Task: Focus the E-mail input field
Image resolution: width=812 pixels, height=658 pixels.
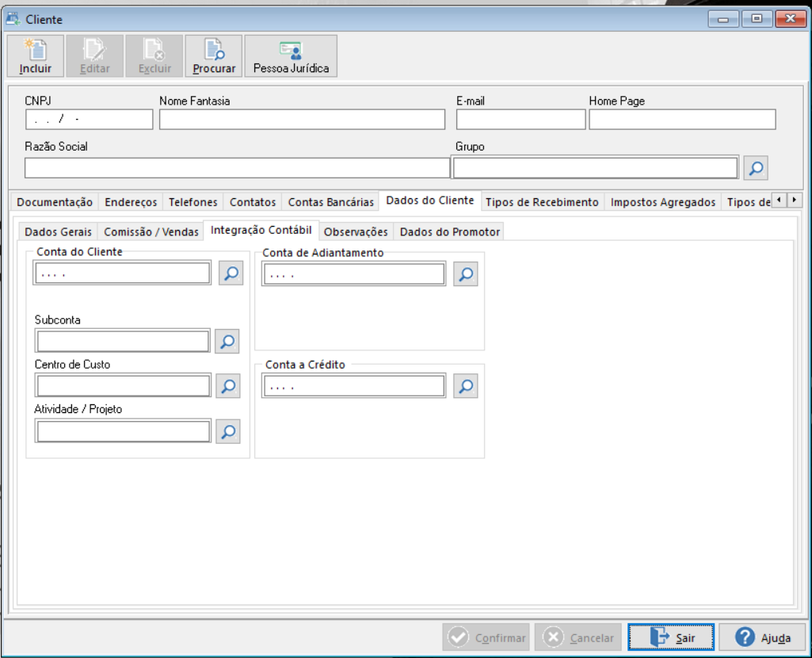Action: [521, 119]
